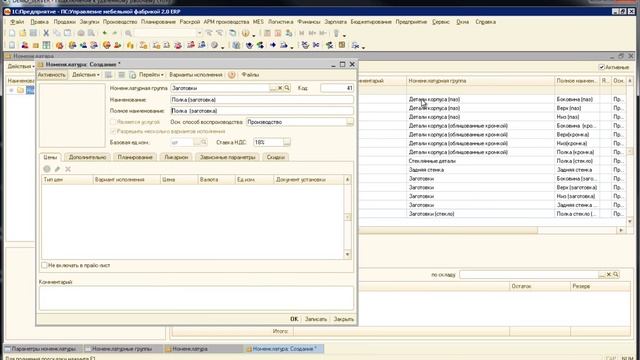Switch to Параметры номенклатуры window tab at bottom
This screenshot has height=360, width=640.
coord(44,349)
